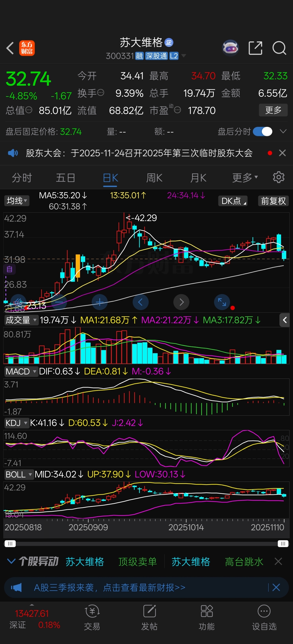
Task: Open the search magnifier icon
Action: click(x=279, y=48)
